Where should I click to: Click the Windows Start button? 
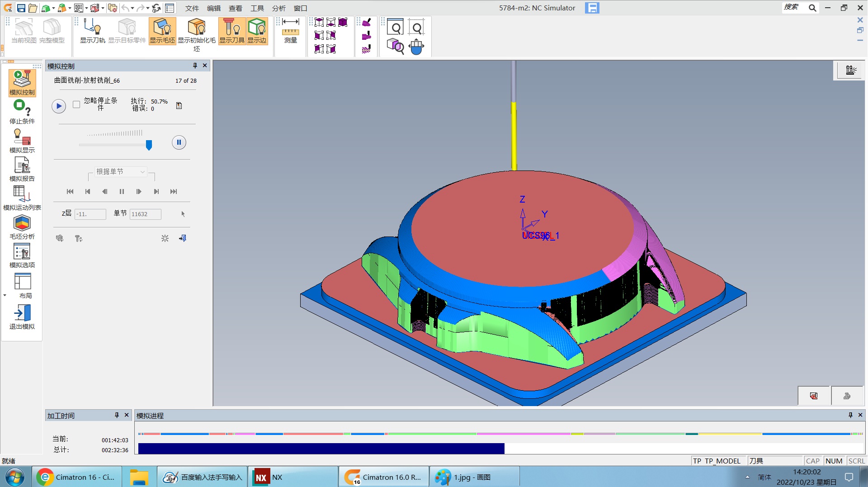15,477
